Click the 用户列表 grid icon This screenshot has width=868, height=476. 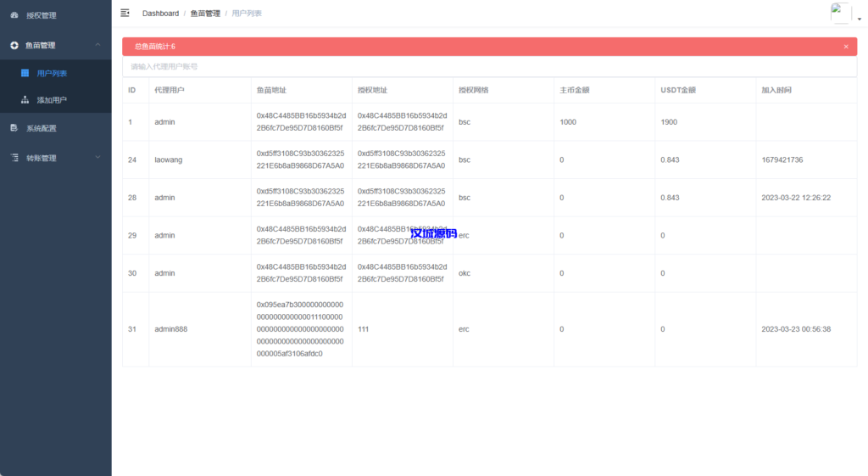click(25, 73)
